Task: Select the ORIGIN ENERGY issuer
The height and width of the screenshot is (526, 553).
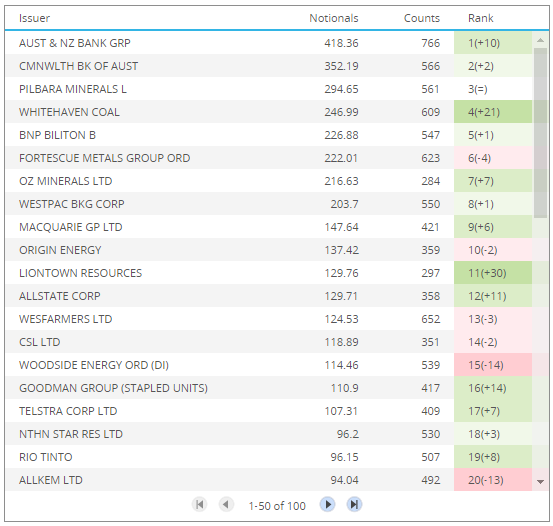Action: (x=60, y=250)
